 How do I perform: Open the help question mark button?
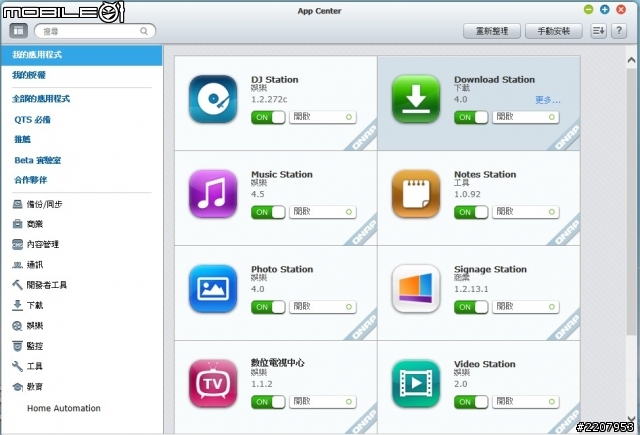click(x=619, y=31)
